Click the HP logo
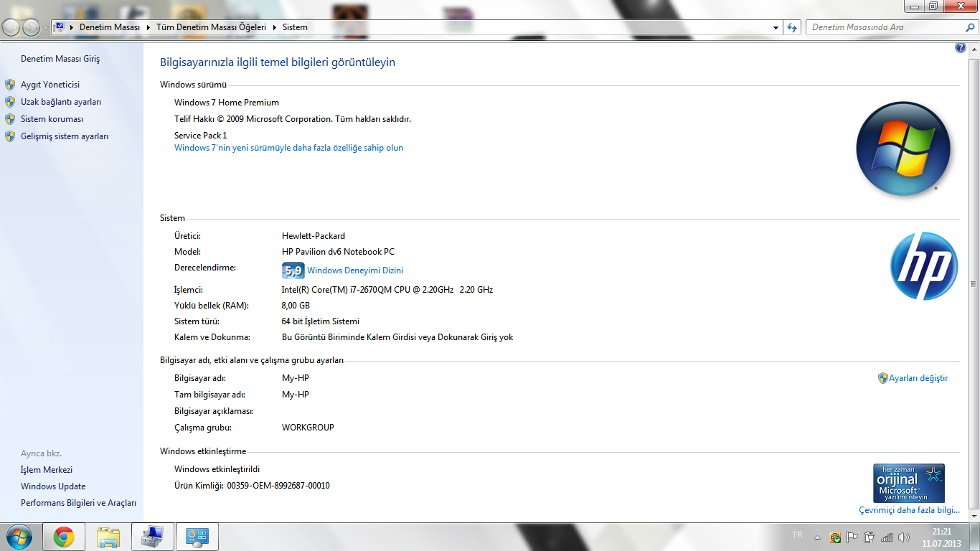 924,265
